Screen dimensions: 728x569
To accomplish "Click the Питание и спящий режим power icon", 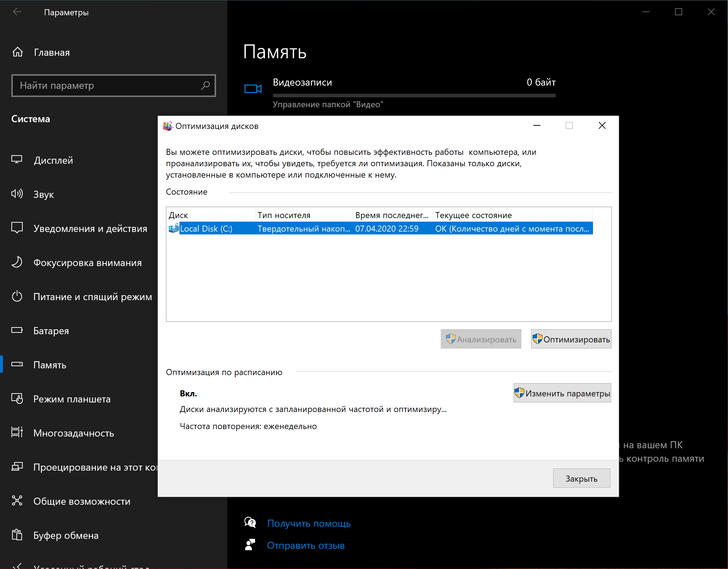I will 17,296.
